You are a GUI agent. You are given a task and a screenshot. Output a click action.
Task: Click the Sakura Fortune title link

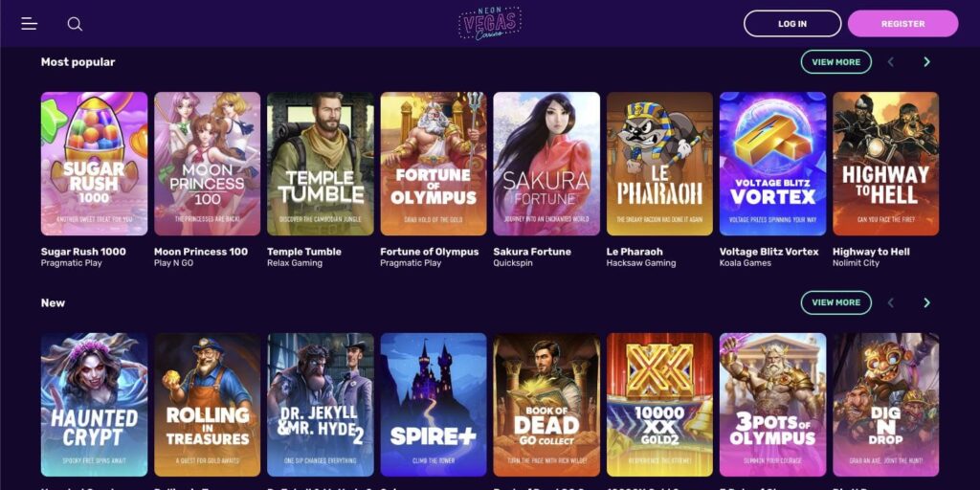[x=532, y=252]
